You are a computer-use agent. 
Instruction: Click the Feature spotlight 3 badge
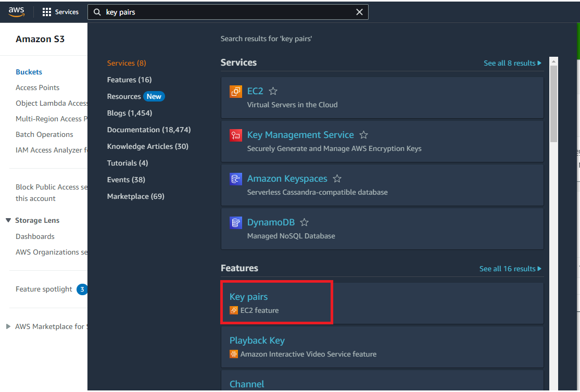pyautogui.click(x=82, y=289)
